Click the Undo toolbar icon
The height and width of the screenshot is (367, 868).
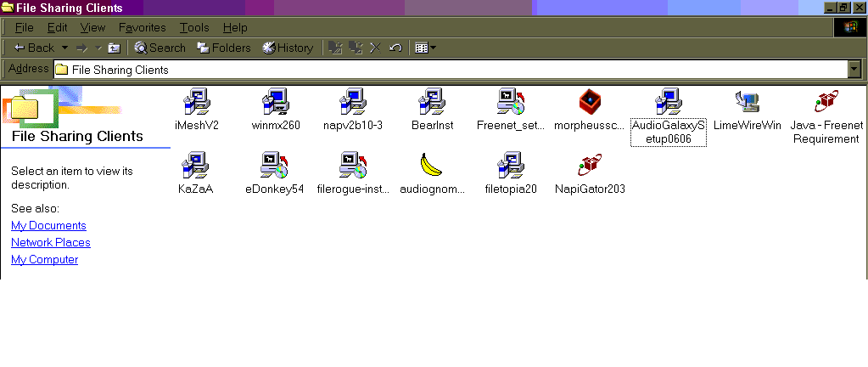tap(395, 48)
